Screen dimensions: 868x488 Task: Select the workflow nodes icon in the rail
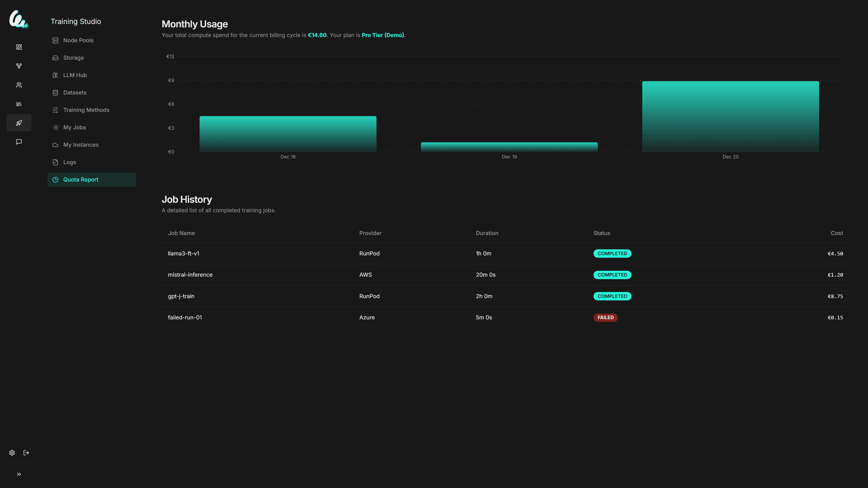pos(19,66)
